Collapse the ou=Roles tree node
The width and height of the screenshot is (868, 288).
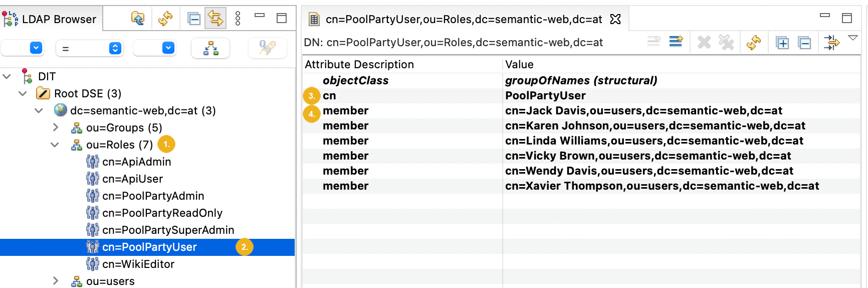point(55,145)
